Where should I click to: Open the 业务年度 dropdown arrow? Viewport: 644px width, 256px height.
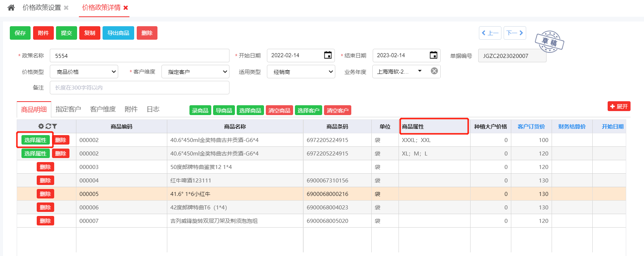tap(420, 71)
